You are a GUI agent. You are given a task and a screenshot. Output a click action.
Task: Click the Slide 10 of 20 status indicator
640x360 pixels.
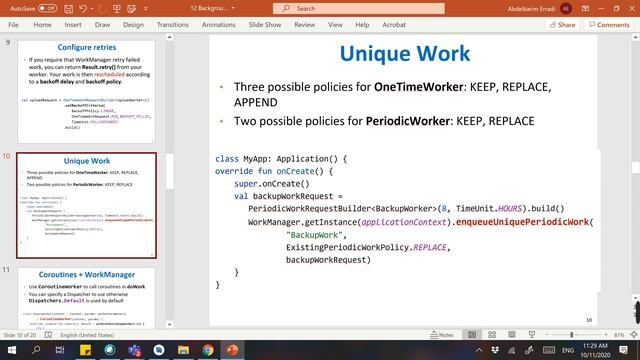click(20, 335)
